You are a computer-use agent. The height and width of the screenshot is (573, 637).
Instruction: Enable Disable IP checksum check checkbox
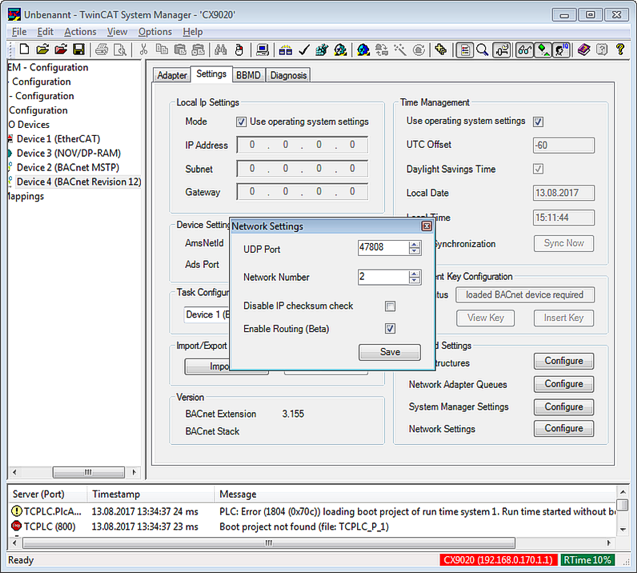click(x=390, y=306)
